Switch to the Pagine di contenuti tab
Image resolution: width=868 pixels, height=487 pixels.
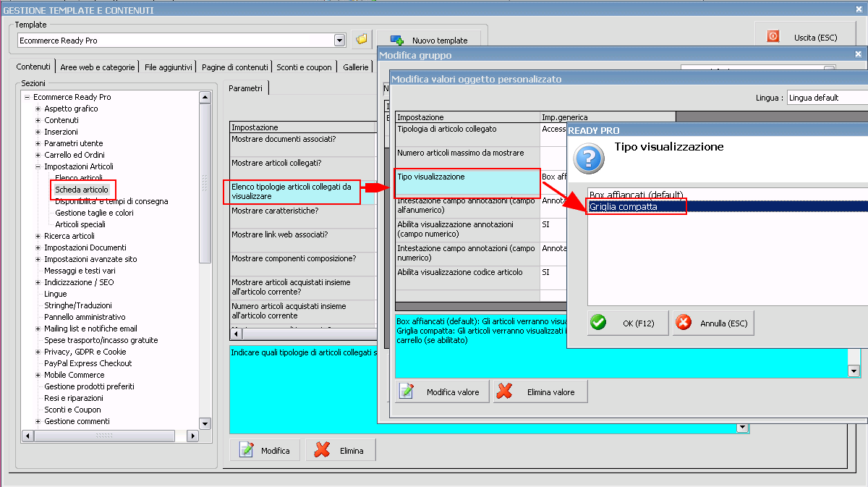[x=235, y=67]
